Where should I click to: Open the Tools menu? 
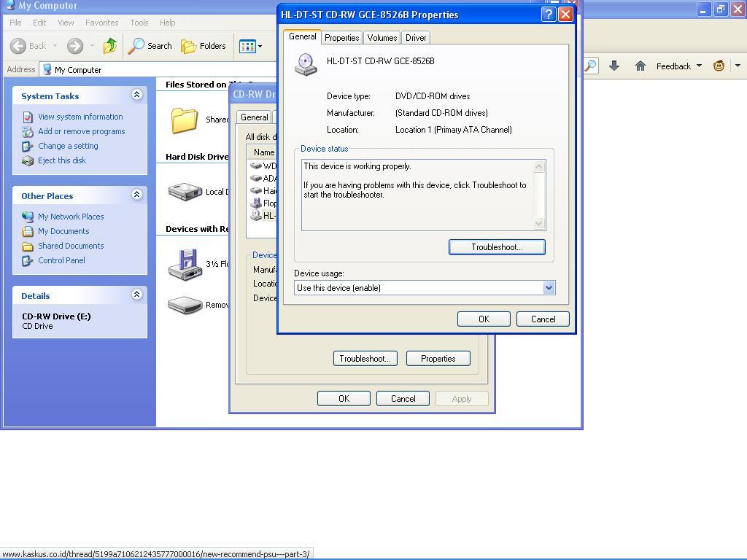pyautogui.click(x=139, y=23)
